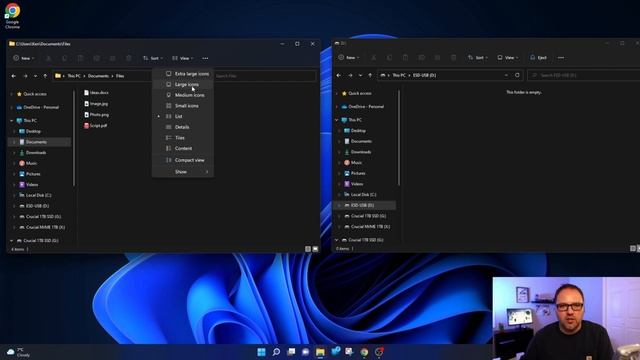
Task: Collapse This PC in Files window sidebar
Action: (x=11, y=120)
